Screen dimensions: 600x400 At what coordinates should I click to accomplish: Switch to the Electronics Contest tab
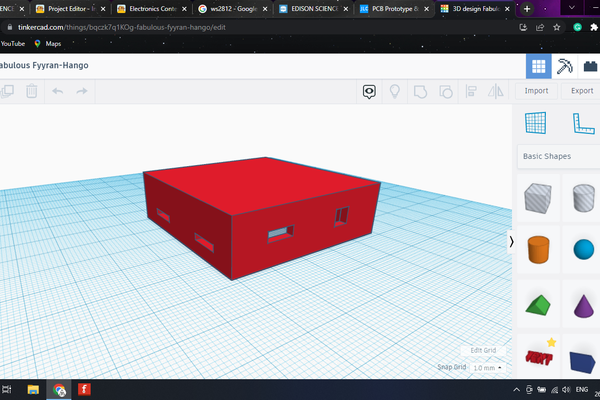[152, 9]
